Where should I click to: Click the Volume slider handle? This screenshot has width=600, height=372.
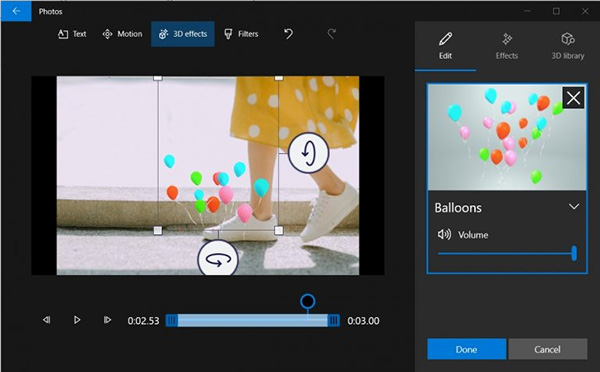point(574,253)
